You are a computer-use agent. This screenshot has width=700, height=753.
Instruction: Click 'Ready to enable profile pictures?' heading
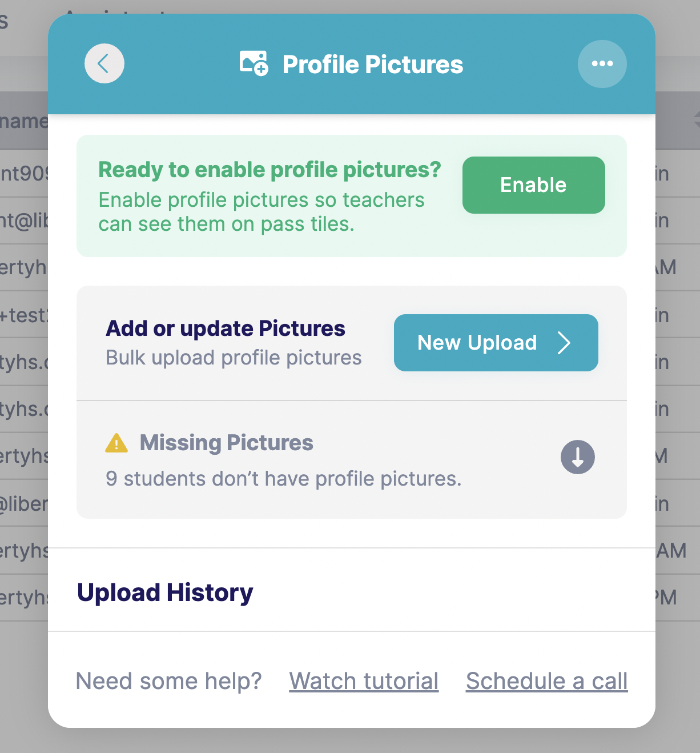[x=269, y=170]
